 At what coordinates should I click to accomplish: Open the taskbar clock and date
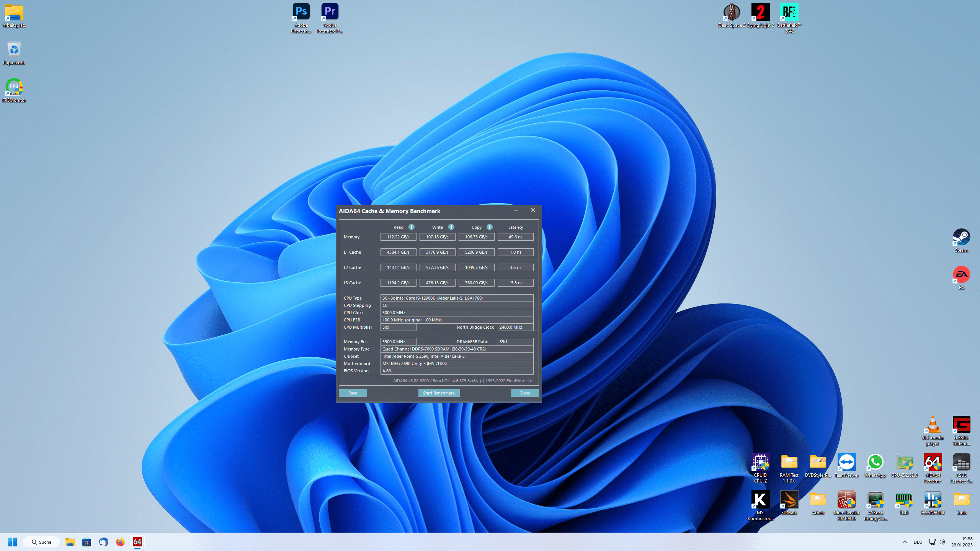(x=962, y=542)
